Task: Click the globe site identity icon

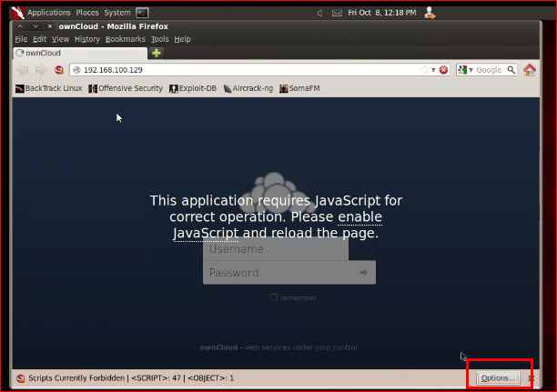Action: point(76,70)
